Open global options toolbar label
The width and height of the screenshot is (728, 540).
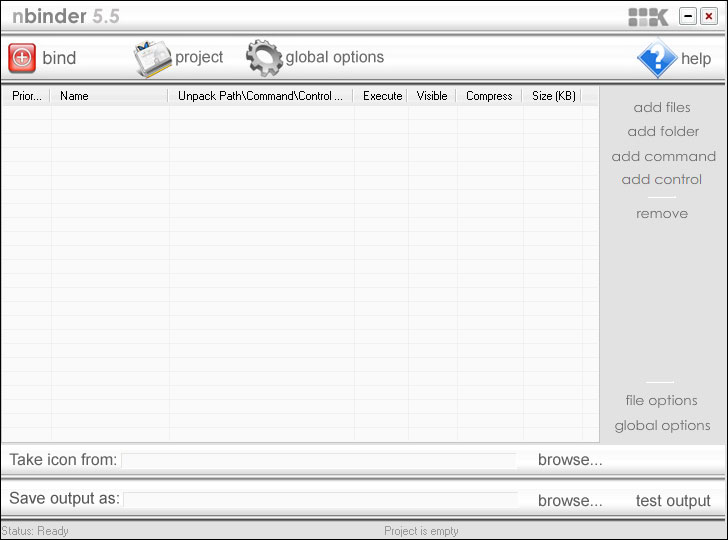coord(335,57)
